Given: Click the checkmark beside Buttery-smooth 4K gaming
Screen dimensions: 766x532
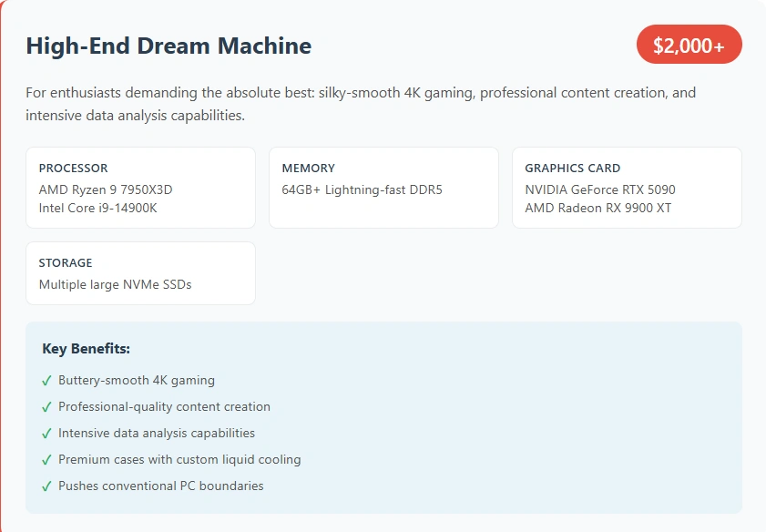Looking at the screenshot, I should [x=46, y=381].
